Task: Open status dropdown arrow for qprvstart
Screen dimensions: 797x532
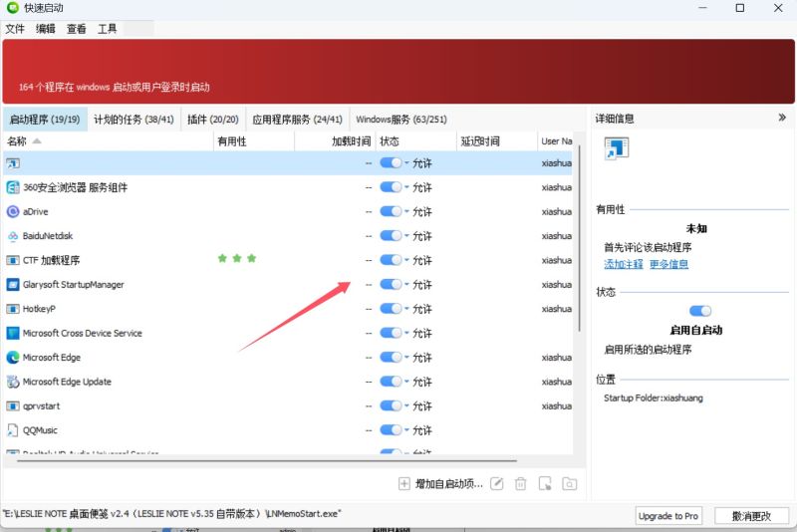Action: [x=406, y=406]
